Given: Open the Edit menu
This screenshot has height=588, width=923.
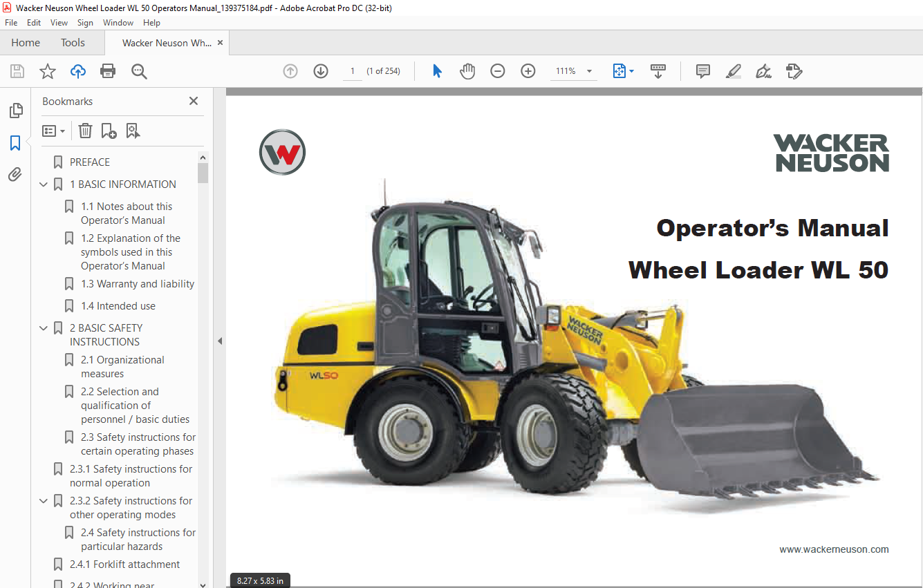Looking at the screenshot, I should click(34, 23).
